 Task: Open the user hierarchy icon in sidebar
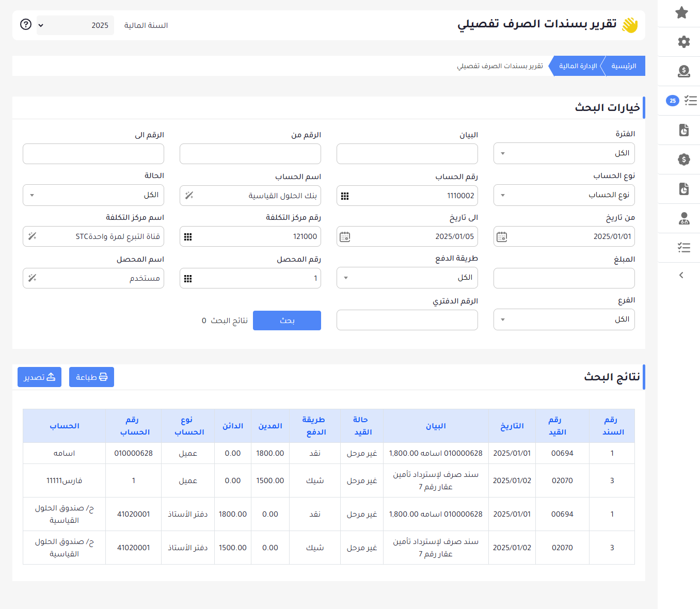click(x=684, y=218)
